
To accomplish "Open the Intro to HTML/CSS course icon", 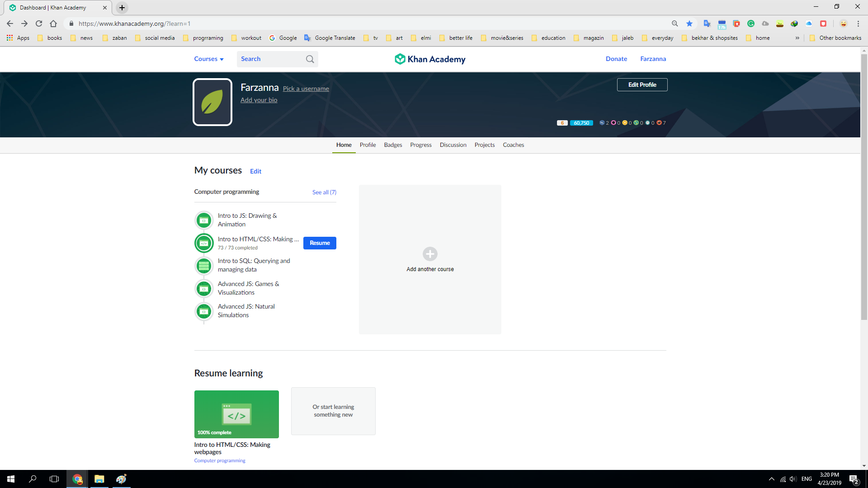I will (204, 243).
